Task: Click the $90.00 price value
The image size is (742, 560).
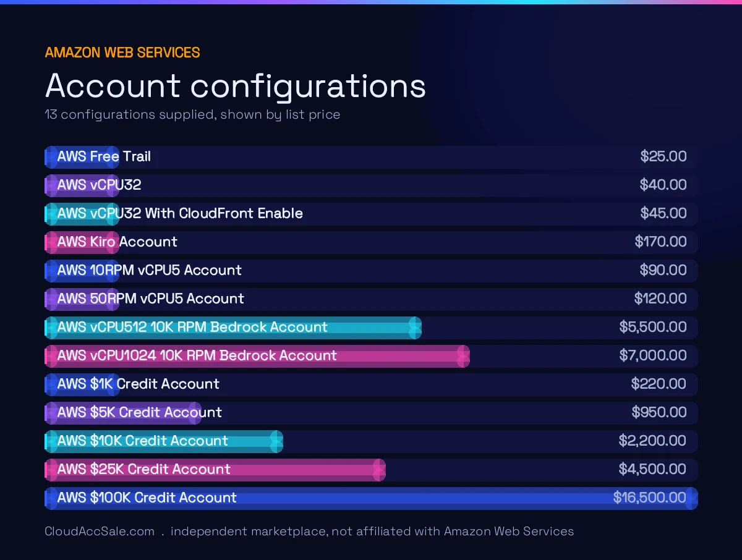Action: [x=663, y=270]
